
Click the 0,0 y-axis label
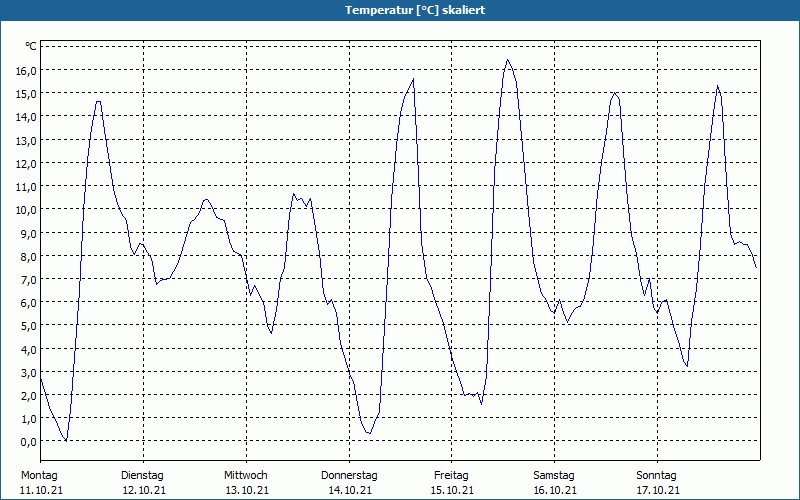(31, 442)
